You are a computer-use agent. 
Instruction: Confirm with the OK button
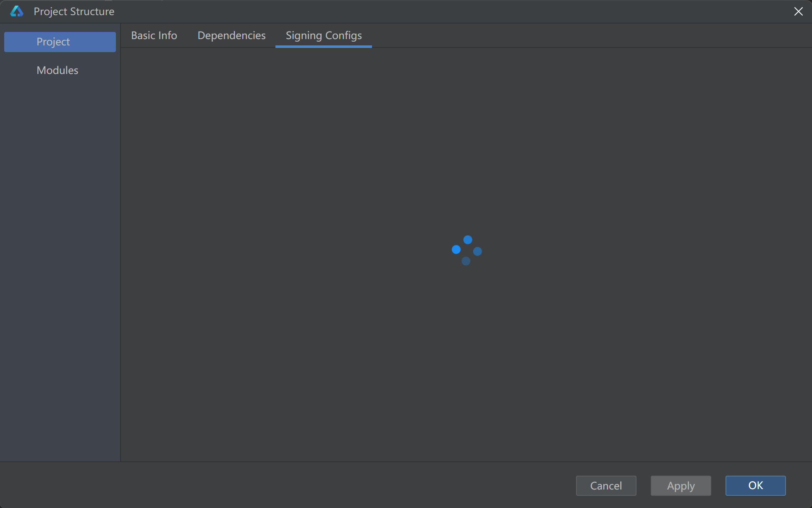755,486
